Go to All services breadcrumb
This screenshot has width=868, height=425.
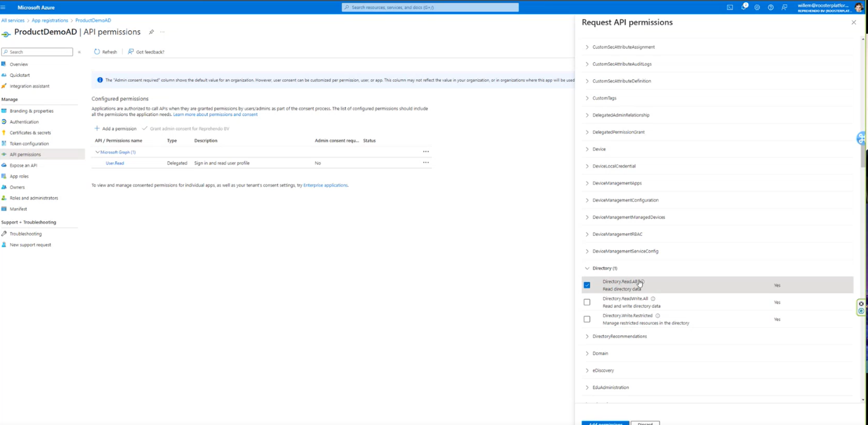[x=12, y=21]
